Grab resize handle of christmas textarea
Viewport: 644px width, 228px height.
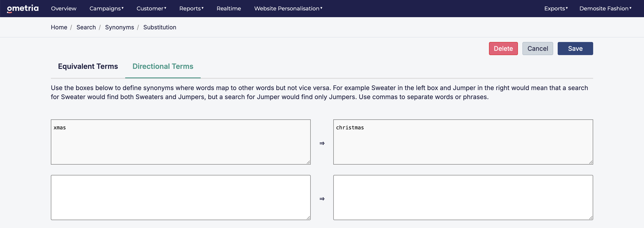click(x=591, y=162)
